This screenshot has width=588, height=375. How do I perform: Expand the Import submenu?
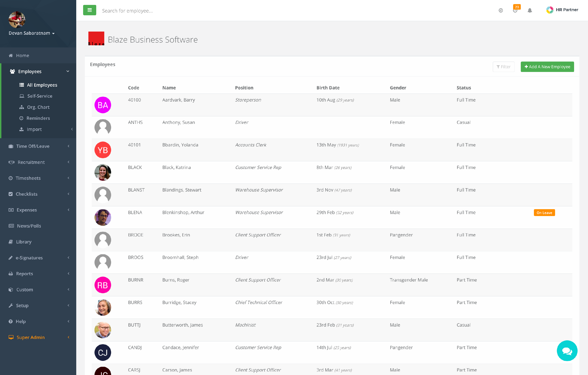tap(34, 129)
